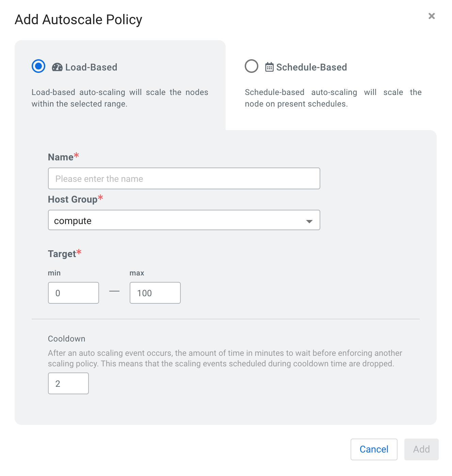Click the Load-Based gauge icon
This screenshot has width=452, height=476.
point(57,67)
